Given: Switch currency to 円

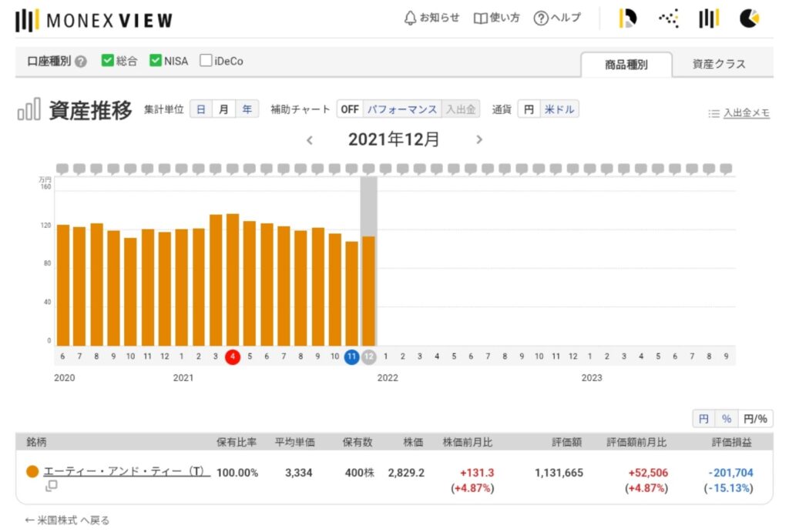Looking at the screenshot, I should pyautogui.click(x=529, y=109).
